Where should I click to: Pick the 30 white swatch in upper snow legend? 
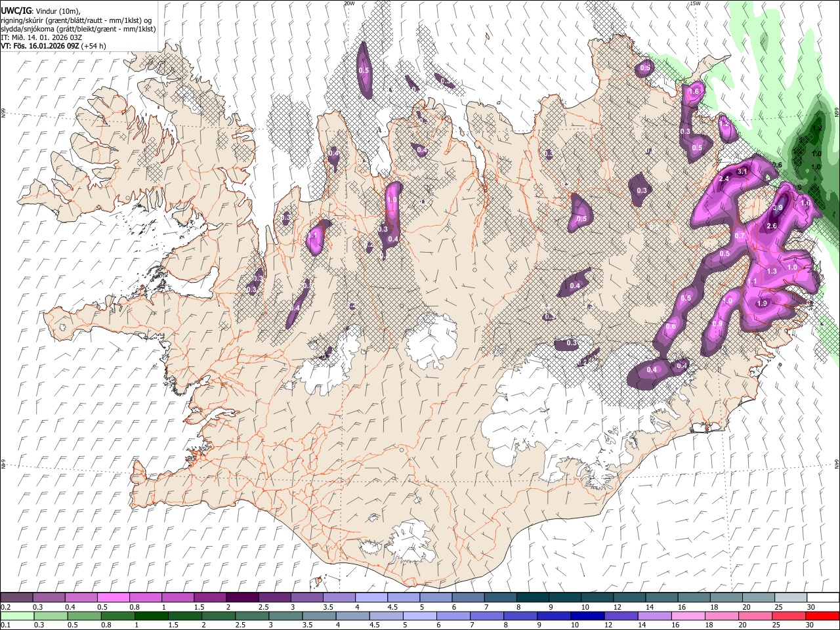coord(822,598)
